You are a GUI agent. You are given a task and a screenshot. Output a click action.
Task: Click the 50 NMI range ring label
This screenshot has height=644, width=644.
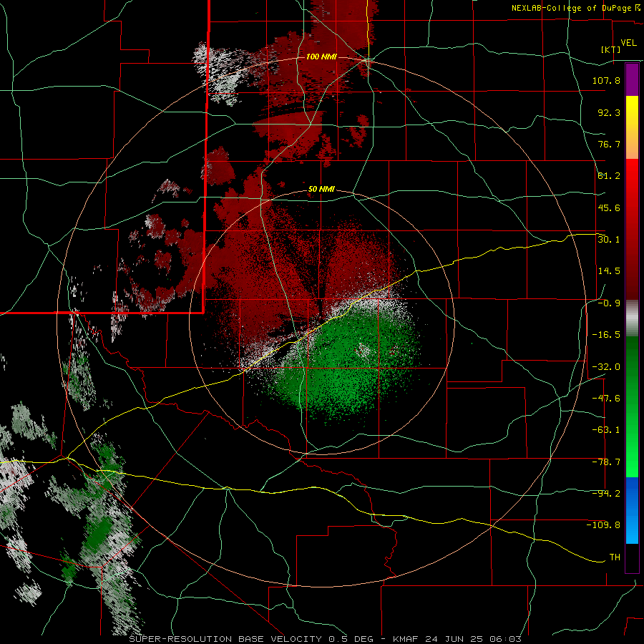click(321, 190)
